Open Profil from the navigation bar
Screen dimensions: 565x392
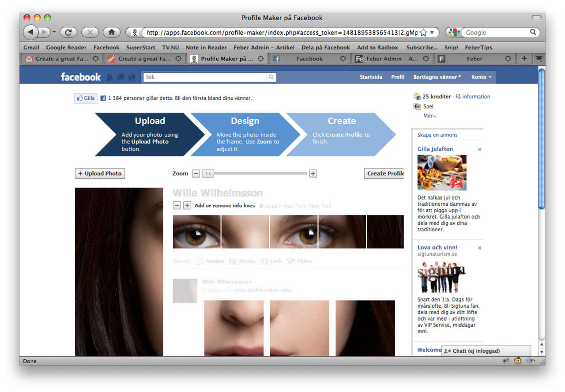pyautogui.click(x=397, y=77)
